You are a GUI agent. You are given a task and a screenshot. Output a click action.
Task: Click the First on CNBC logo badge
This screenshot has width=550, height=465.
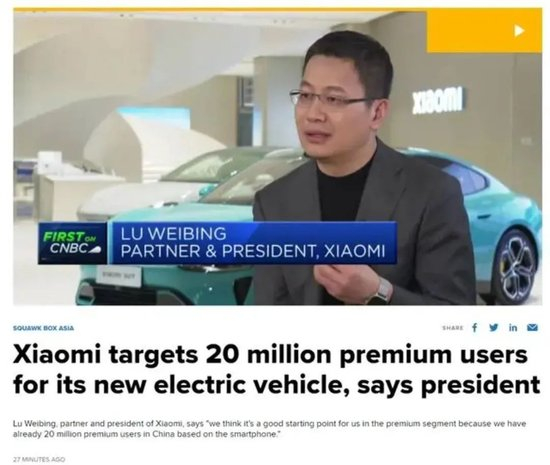click(72, 243)
